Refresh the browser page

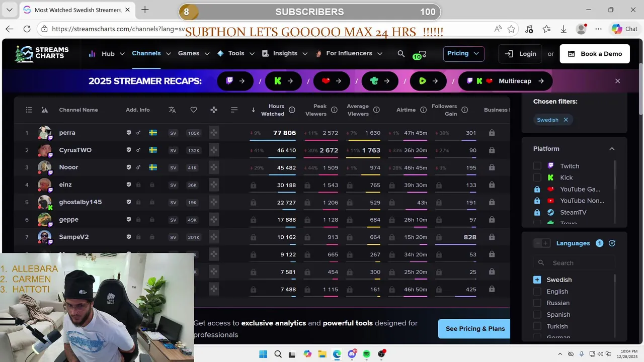27,29
